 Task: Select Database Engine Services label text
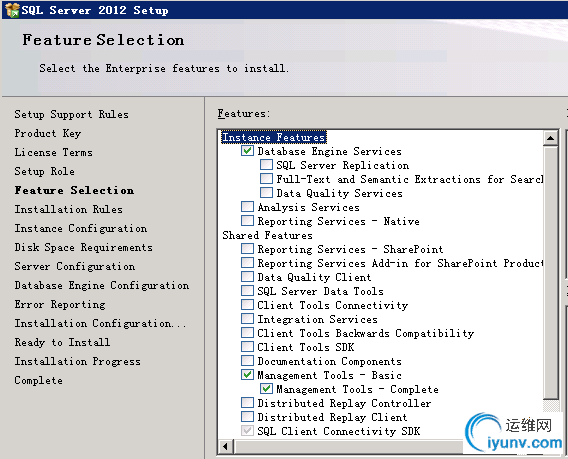pos(329,151)
